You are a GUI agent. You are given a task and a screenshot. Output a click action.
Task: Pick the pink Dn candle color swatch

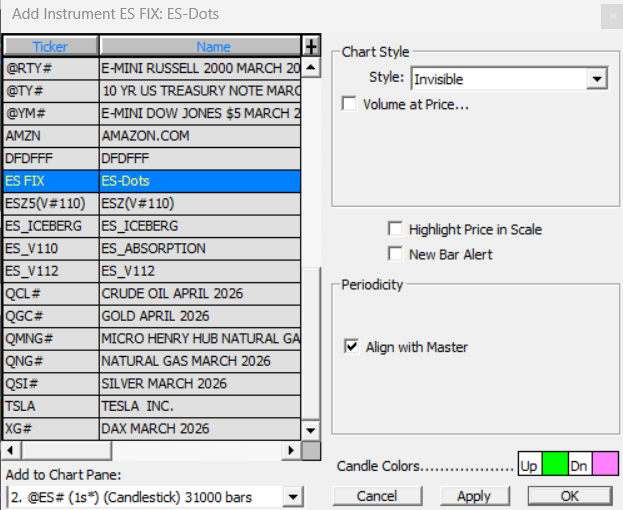pos(605,465)
